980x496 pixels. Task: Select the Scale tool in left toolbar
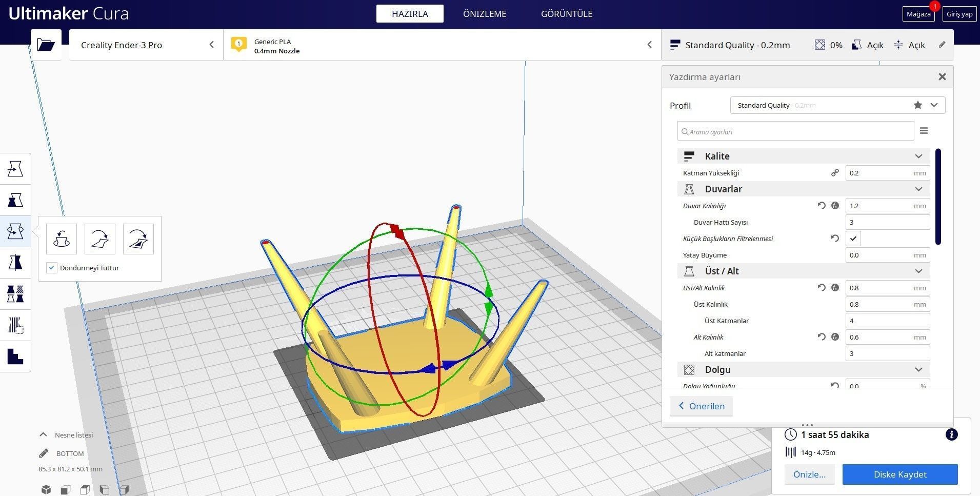click(x=15, y=200)
